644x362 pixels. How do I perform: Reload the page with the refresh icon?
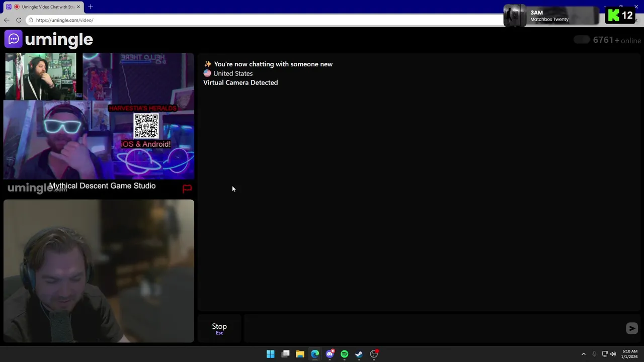tap(19, 20)
